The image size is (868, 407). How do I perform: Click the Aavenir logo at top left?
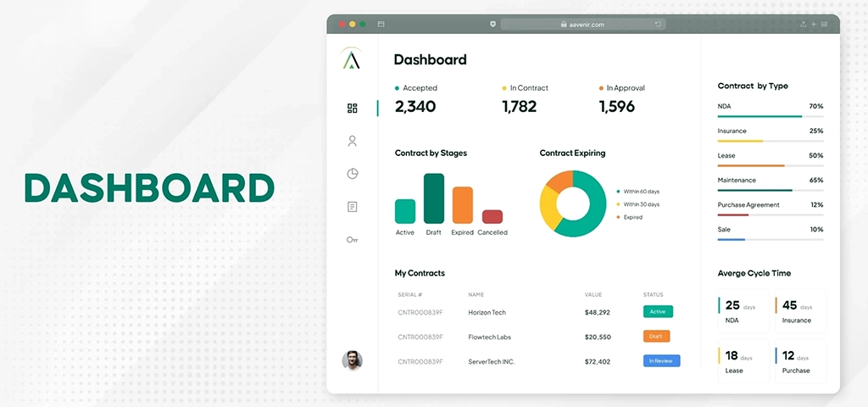[351, 59]
